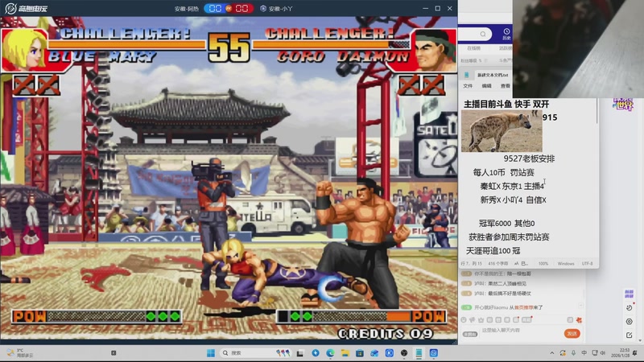Click the 100% zoom level in Notepad status bar
This screenshot has height=362, width=644.
pyautogui.click(x=543, y=264)
